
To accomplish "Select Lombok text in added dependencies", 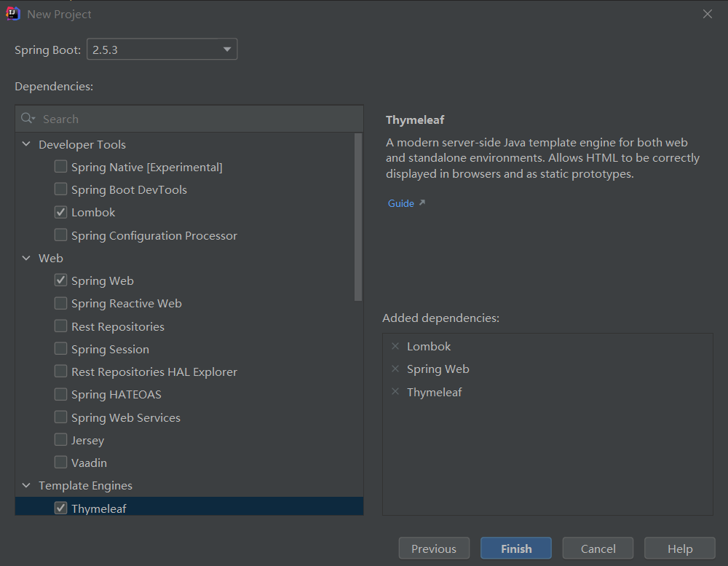I will point(429,346).
